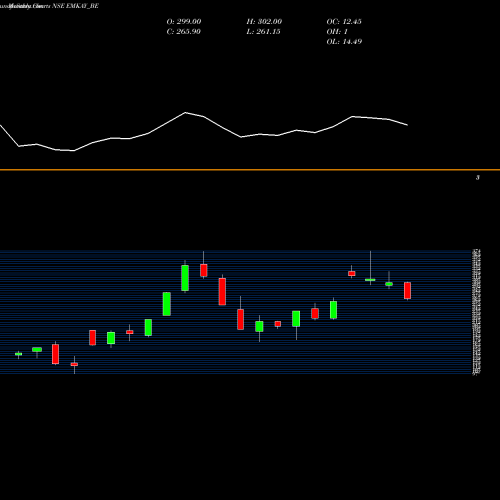Click the OH: 1 statistic
The width and height of the screenshot is (500, 500).
point(337,32)
